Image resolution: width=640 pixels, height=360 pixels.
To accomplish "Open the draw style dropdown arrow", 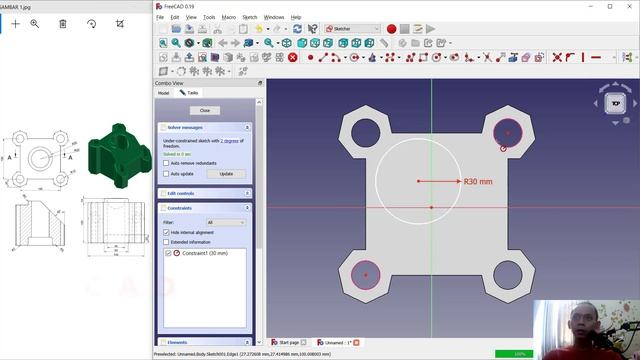I will 198,43.
